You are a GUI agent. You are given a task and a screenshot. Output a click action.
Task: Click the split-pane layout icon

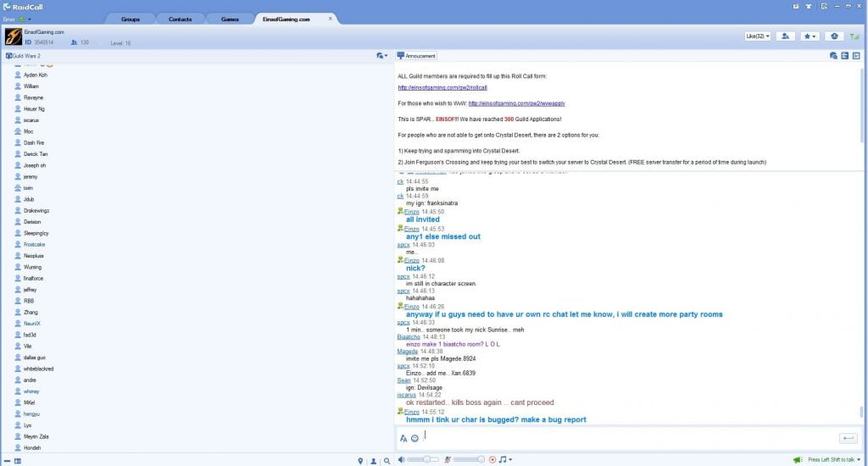845,56
